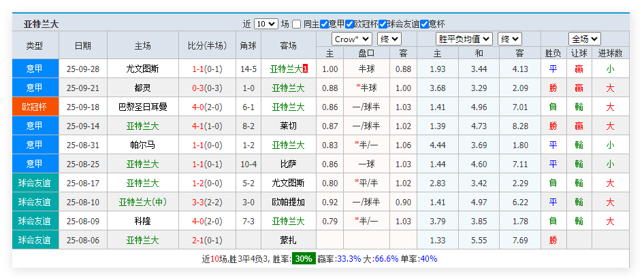
Task: Open the 胜平负均值 dropdown
Action: (464, 39)
